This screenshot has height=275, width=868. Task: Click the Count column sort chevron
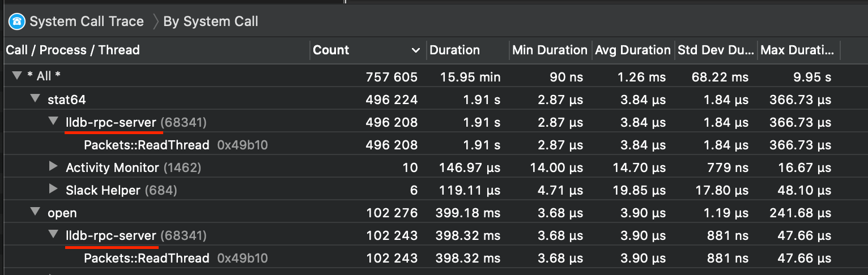pyautogui.click(x=415, y=50)
